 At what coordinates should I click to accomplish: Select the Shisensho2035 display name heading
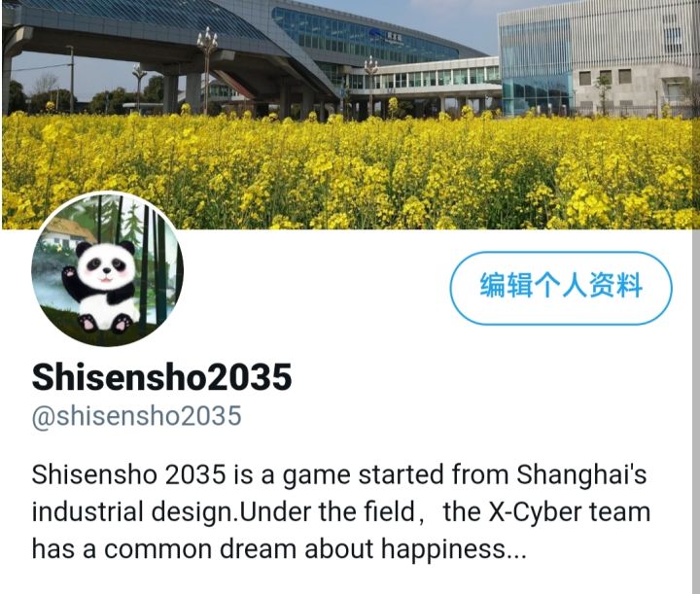pos(161,377)
